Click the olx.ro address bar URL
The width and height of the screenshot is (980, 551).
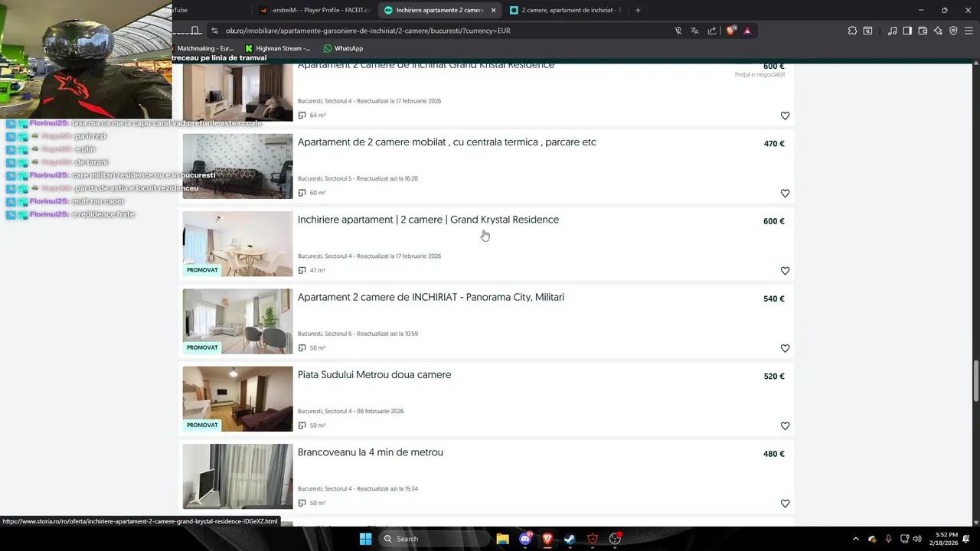coord(367,31)
